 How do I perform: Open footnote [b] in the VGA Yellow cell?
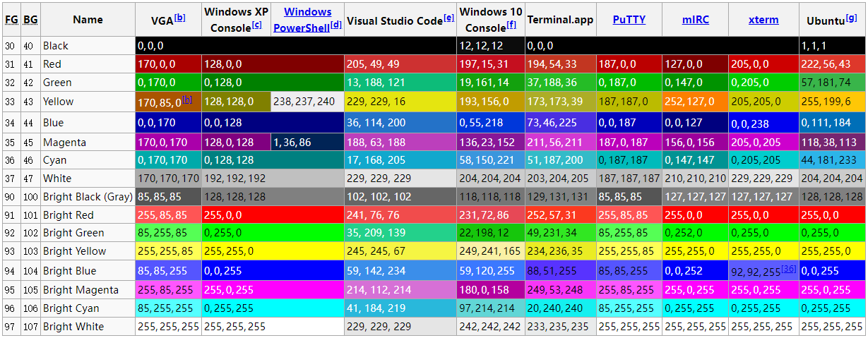[187, 99]
